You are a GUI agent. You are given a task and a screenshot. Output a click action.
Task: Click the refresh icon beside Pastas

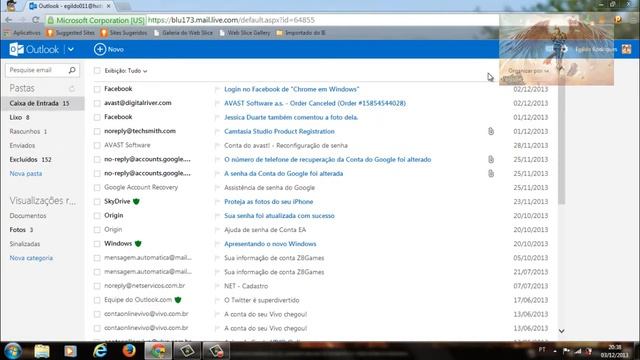pyautogui.click(x=72, y=88)
